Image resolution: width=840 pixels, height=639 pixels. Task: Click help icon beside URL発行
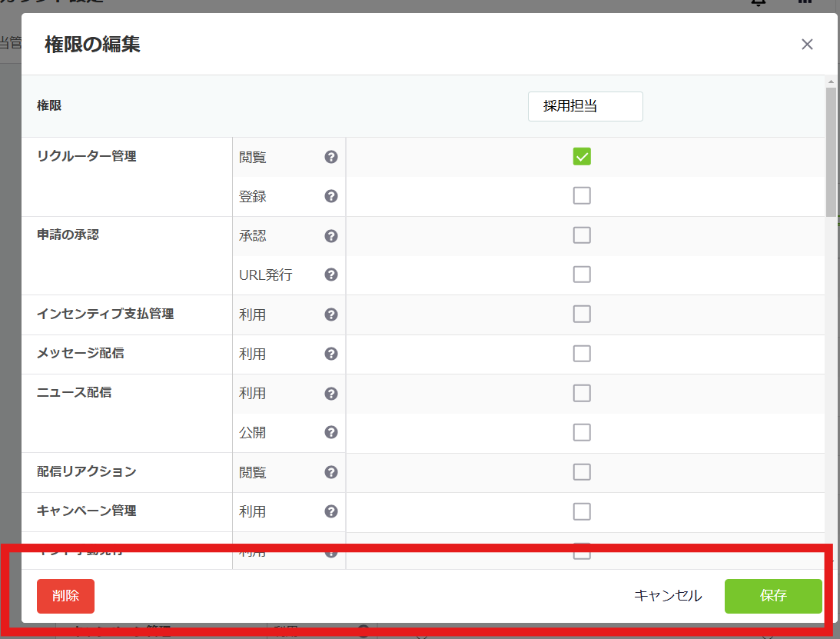(x=331, y=275)
